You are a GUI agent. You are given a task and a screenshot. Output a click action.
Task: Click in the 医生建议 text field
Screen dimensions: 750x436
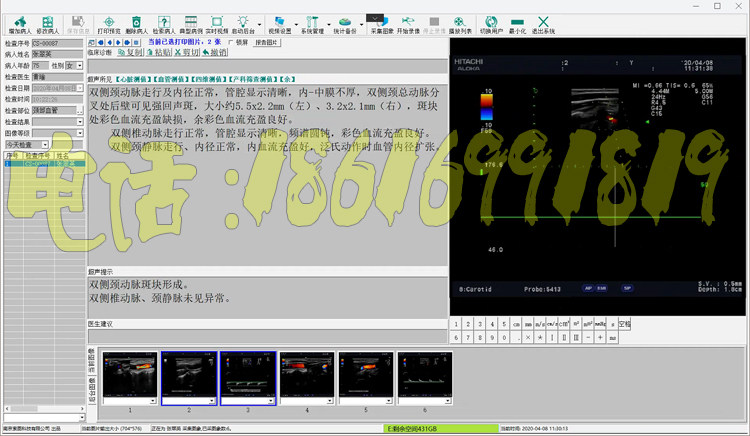pos(267,336)
